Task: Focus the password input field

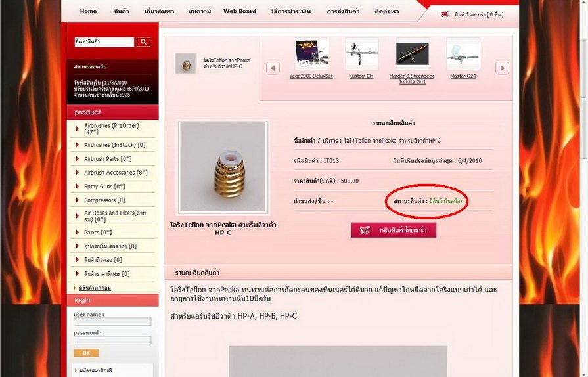Action: pos(112,340)
